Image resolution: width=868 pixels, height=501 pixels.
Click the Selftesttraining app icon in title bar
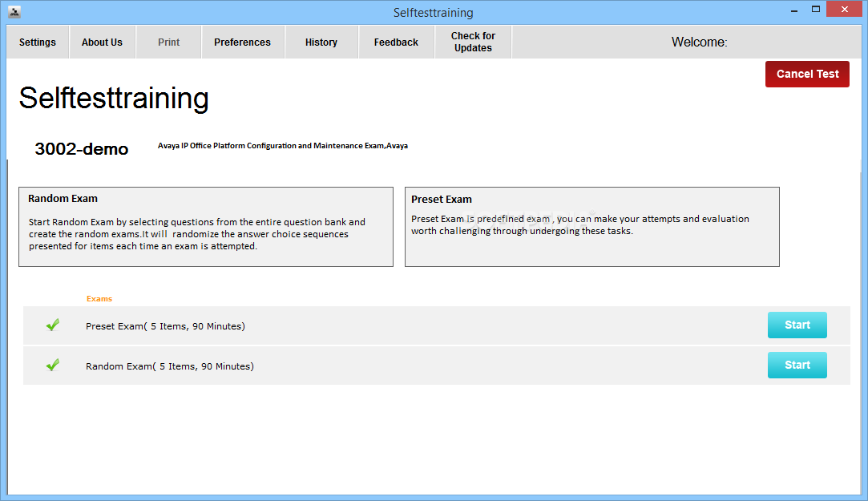tap(14, 12)
